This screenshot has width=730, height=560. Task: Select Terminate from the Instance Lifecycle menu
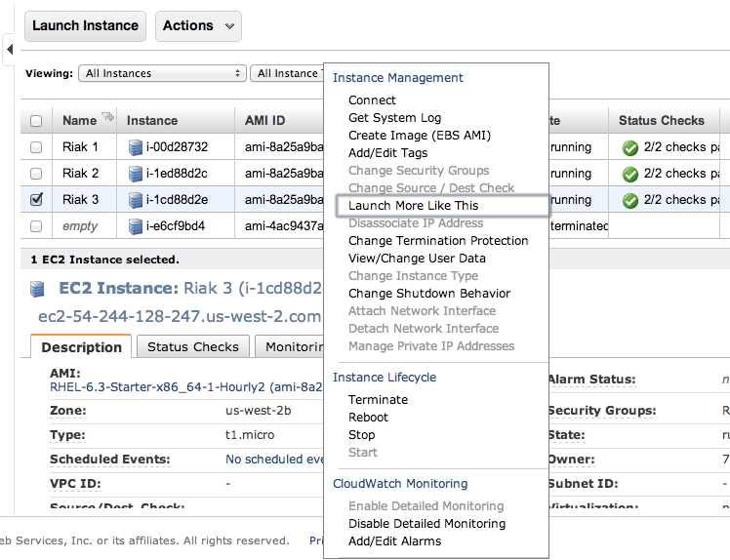pyautogui.click(x=378, y=400)
